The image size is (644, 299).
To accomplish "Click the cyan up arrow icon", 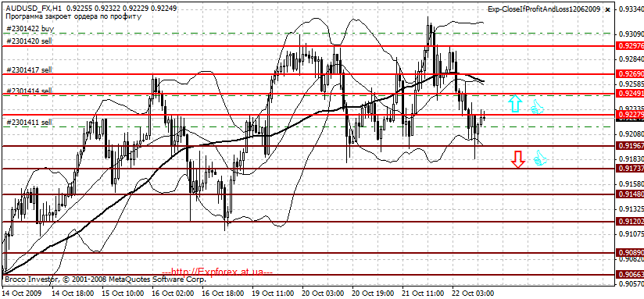I will (x=515, y=104).
